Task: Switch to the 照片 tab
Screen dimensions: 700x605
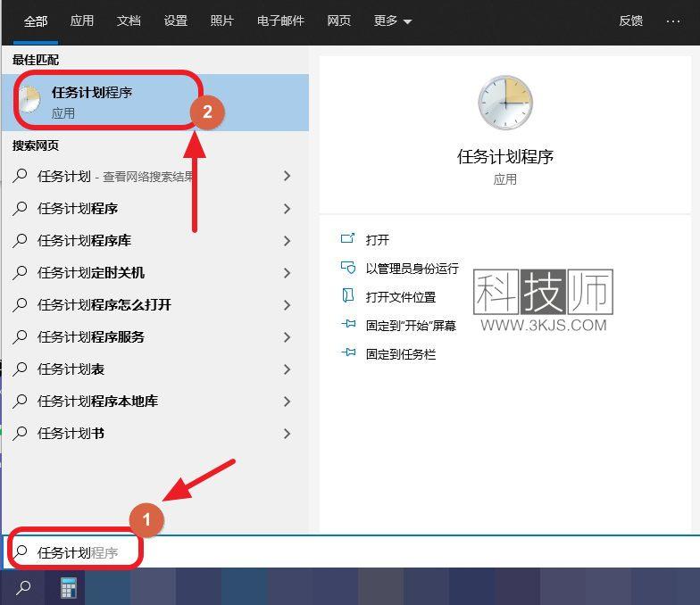Action: point(221,21)
